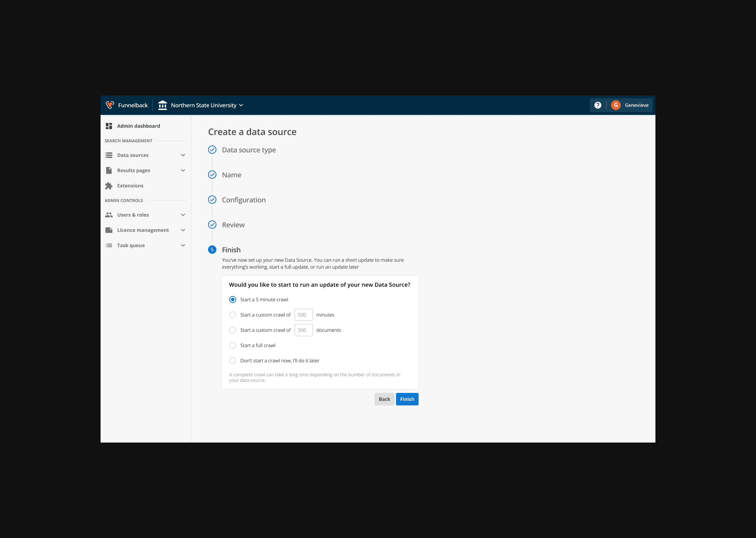Go to the Review step
Image resolution: width=756 pixels, height=538 pixels.
[x=233, y=225]
